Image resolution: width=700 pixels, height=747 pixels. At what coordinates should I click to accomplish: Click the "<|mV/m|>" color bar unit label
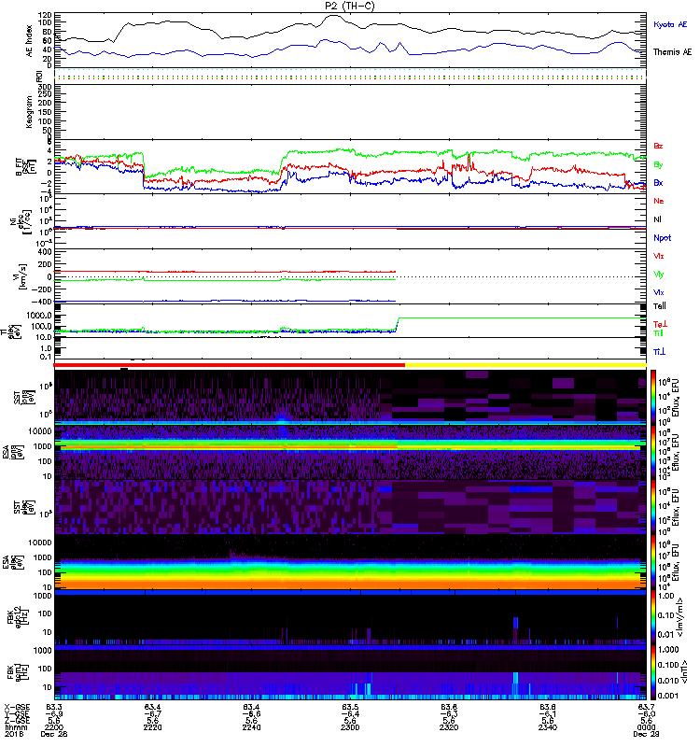(x=679, y=617)
